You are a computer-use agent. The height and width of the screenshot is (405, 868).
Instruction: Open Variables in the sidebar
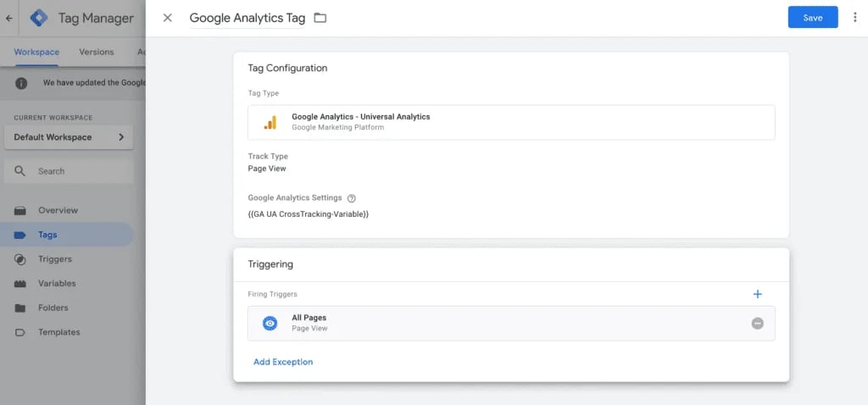point(56,284)
